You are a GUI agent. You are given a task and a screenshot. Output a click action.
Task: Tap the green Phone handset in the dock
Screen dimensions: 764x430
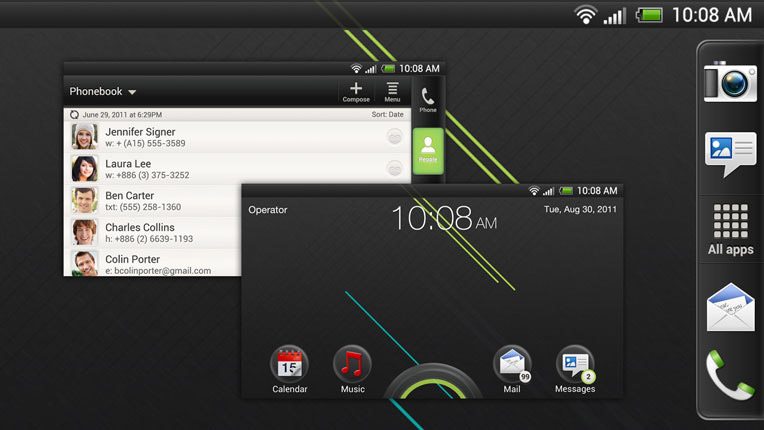click(x=730, y=374)
